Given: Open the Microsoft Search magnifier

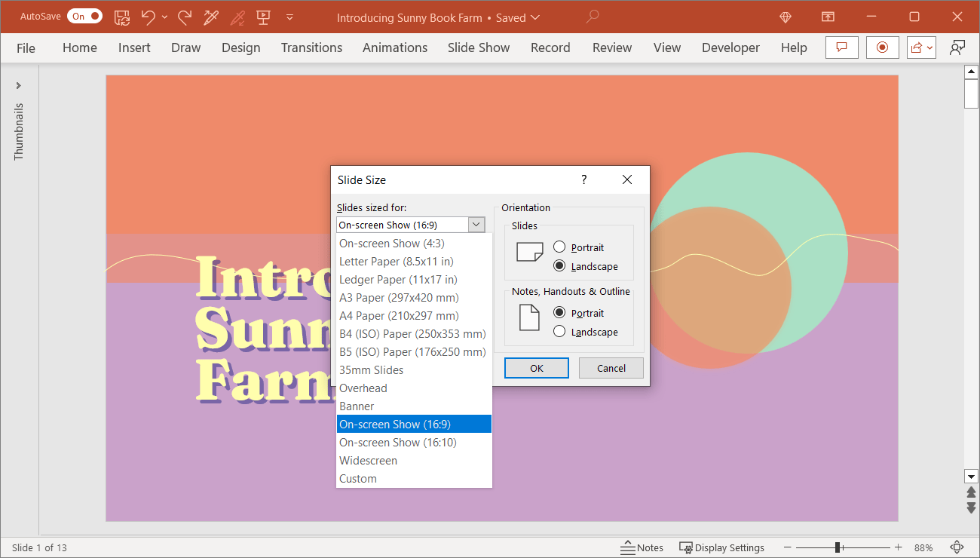Looking at the screenshot, I should (593, 17).
